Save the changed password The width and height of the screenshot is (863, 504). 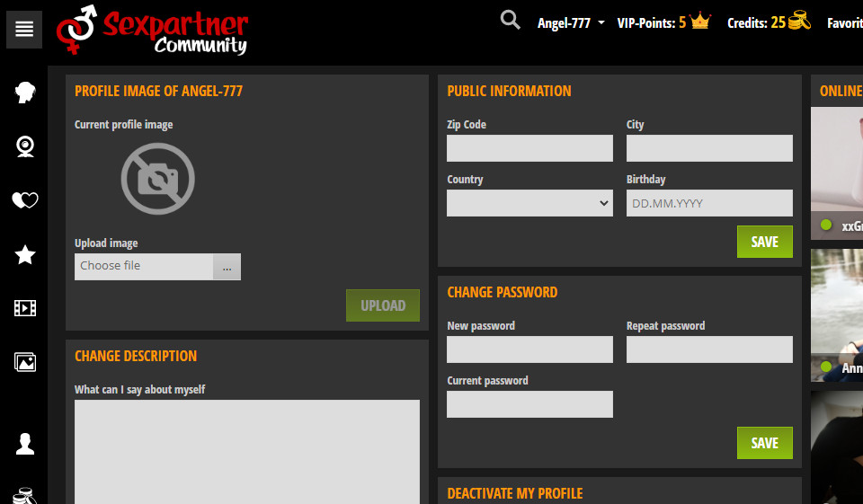[x=764, y=443]
